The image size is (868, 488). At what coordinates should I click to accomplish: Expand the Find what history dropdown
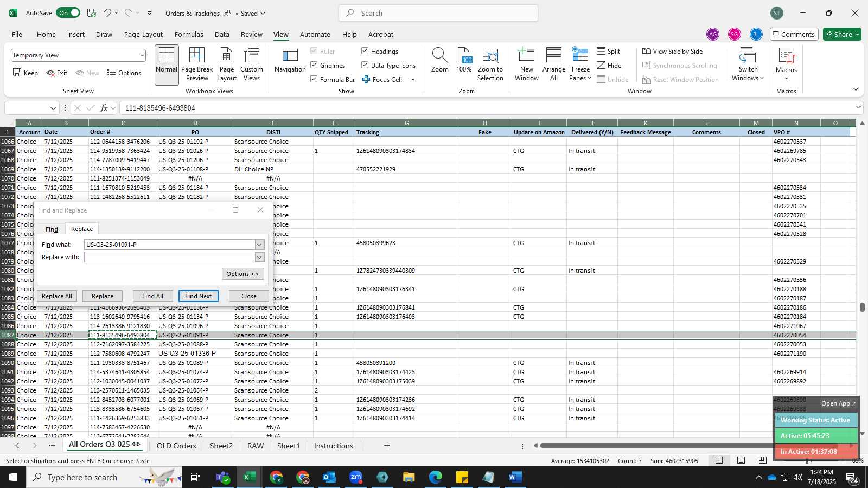click(259, 245)
